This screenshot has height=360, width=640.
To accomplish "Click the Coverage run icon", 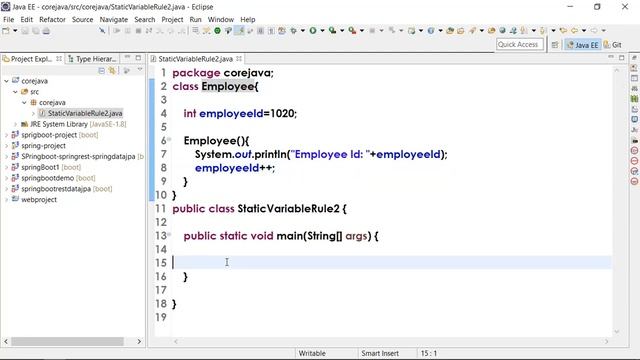I will [x=333, y=31].
